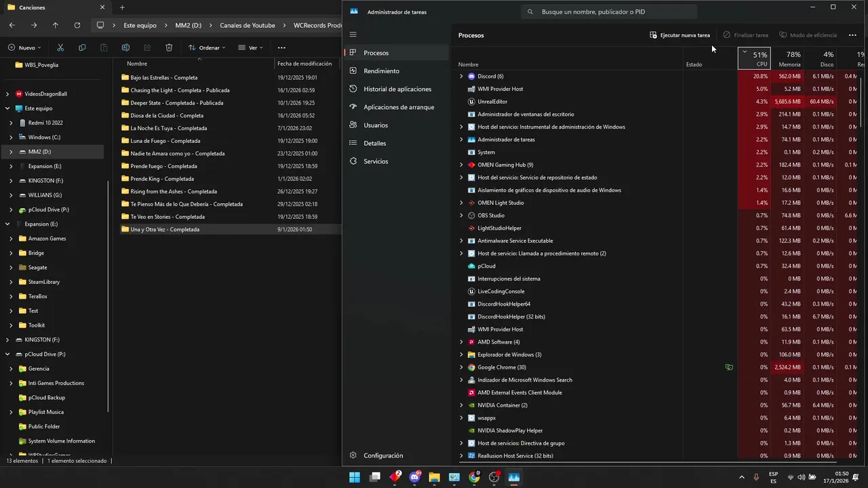
Task: Expand KINGSTON (F:) under Este equipo
Action: [x=11, y=181]
